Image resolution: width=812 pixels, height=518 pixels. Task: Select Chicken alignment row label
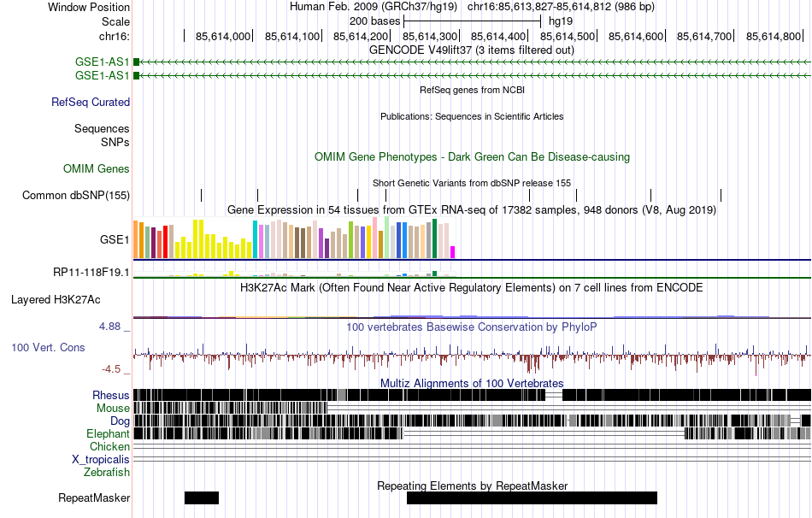(109, 446)
